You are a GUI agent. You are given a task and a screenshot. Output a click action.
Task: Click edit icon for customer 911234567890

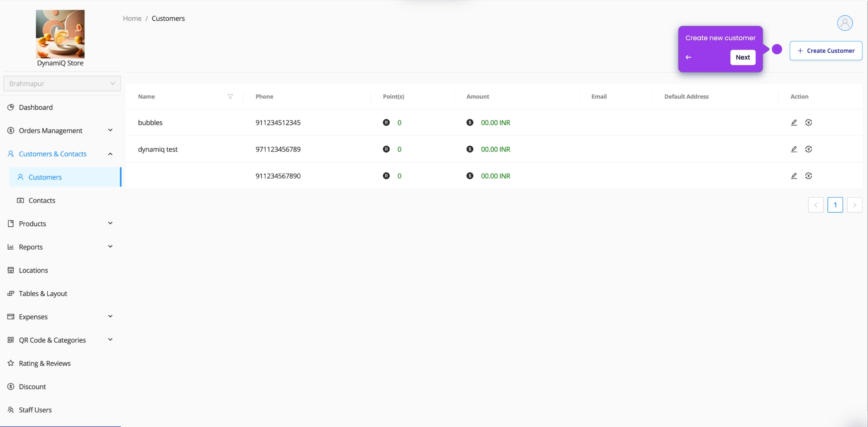(794, 176)
